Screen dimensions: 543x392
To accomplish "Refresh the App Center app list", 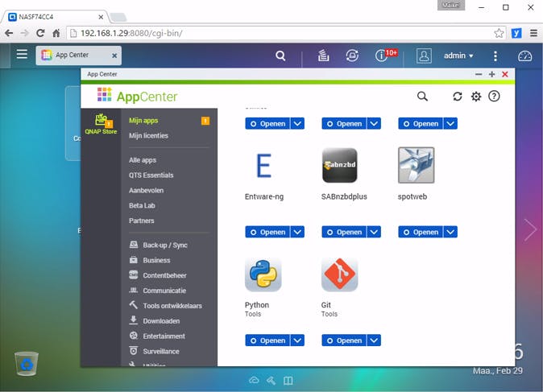I will 458,97.
